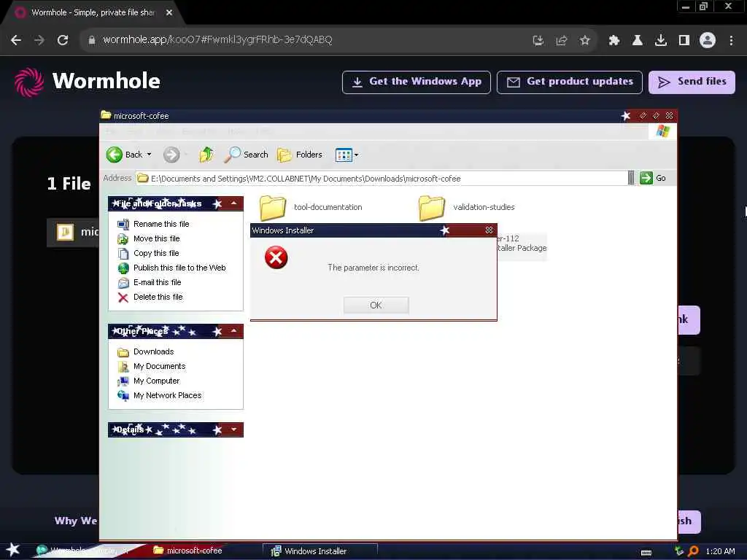Click the flask labs icon in browser toolbar
Viewport: 747px width, 560px height.
(x=638, y=41)
